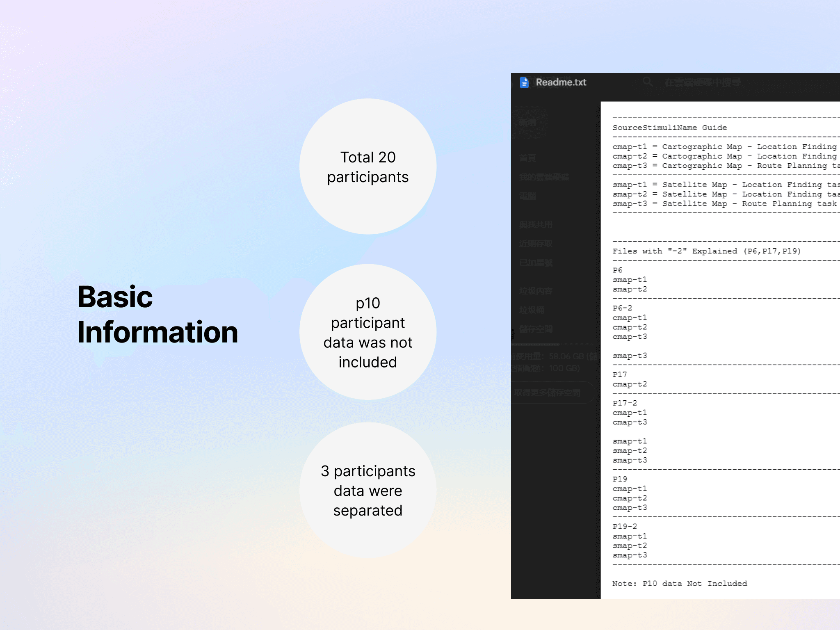The height and width of the screenshot is (630, 840).
Task: Open 垃圾桶 (Trash) sidebar entry
Action: [x=532, y=310]
